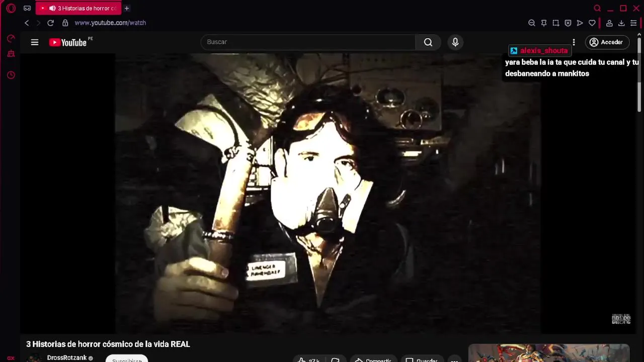
Task: Reload the YouTube page
Action: coord(50,23)
